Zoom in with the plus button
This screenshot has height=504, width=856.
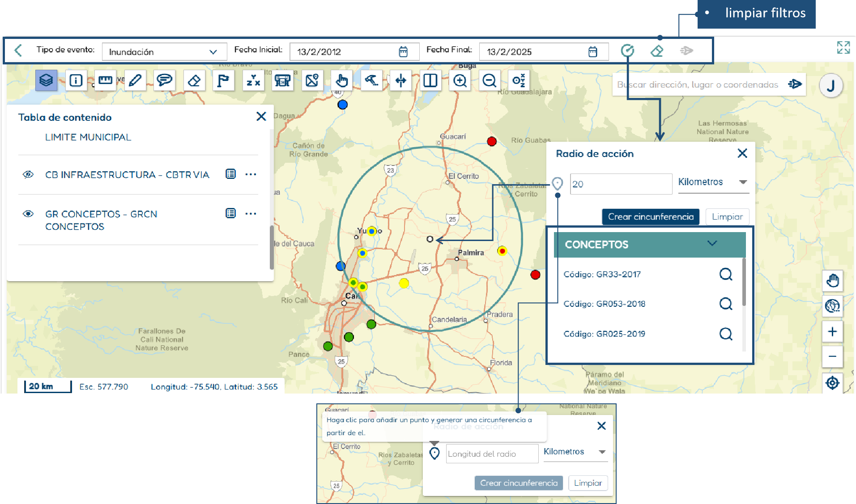coord(832,332)
